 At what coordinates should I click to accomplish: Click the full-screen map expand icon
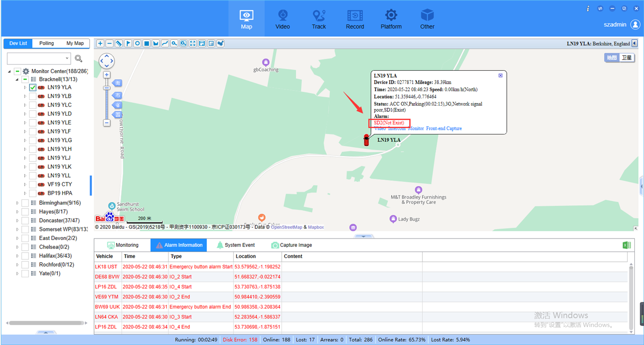[x=193, y=44]
